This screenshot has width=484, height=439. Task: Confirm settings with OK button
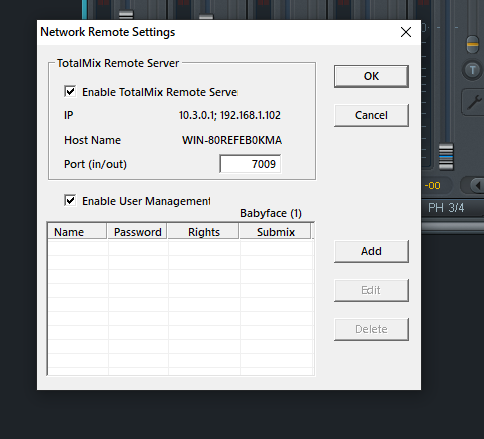(x=371, y=76)
